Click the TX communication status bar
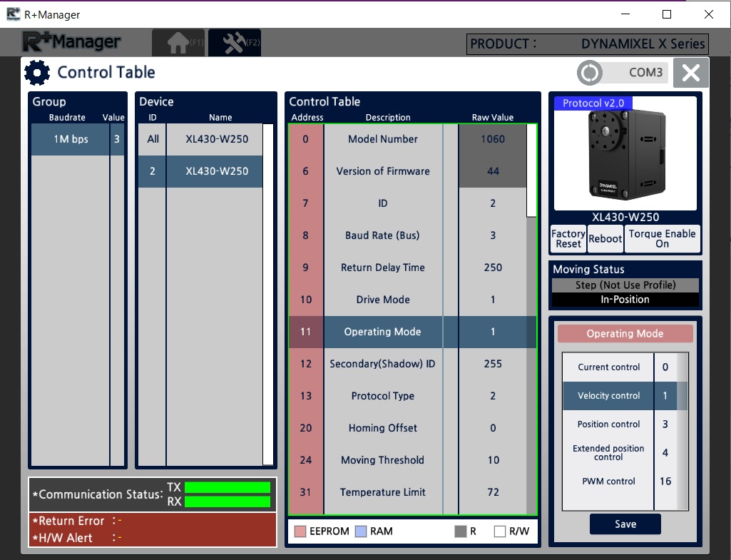The width and height of the screenshot is (731, 560). [x=228, y=487]
